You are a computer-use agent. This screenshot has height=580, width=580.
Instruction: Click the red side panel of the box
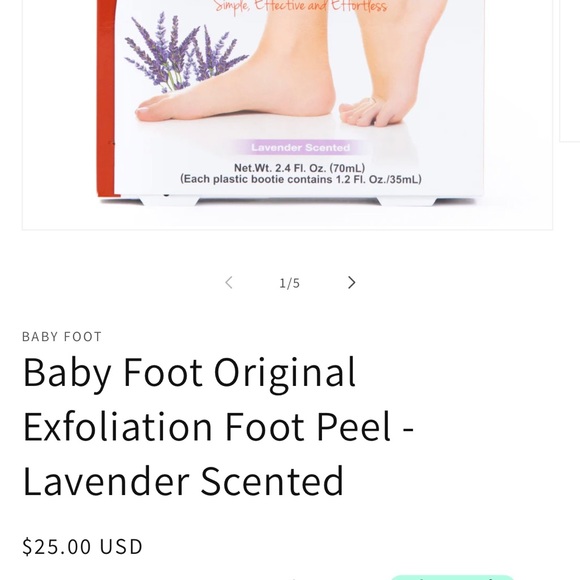[x=106, y=98]
